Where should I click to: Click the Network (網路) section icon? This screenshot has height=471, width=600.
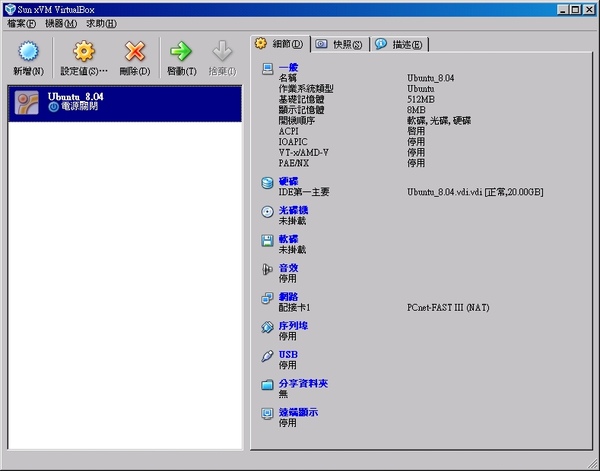pos(267,298)
